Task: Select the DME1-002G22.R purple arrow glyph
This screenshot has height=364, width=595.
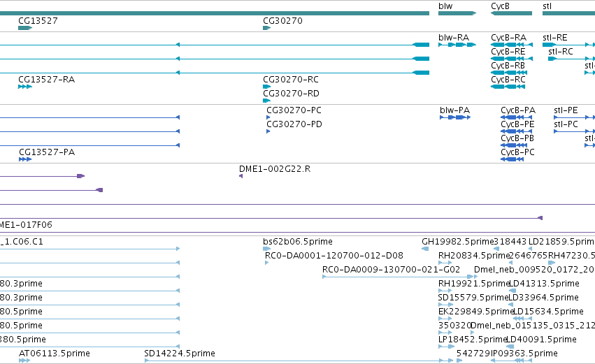Action: tap(241, 176)
